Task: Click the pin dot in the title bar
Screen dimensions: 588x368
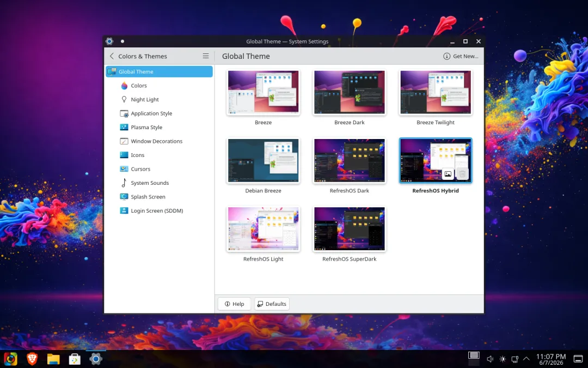Action: pos(122,41)
